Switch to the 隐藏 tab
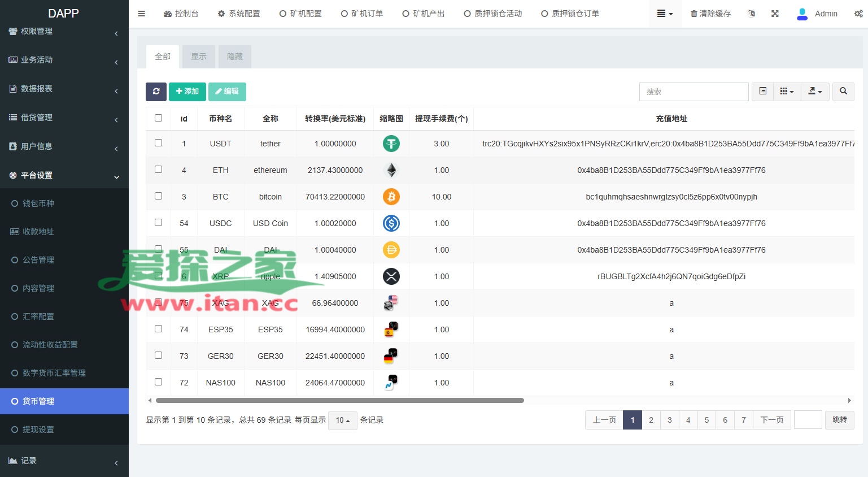868x477 pixels. click(235, 57)
